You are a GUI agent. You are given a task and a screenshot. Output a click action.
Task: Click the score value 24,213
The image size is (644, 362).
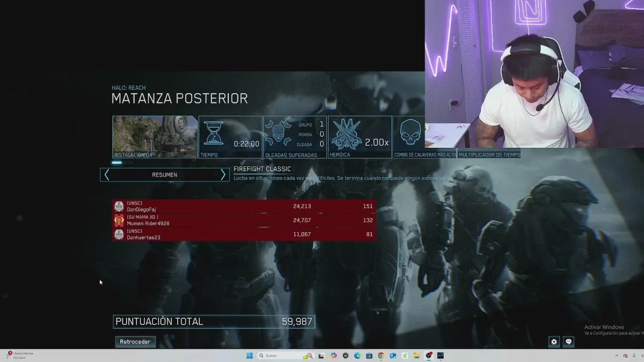click(302, 206)
